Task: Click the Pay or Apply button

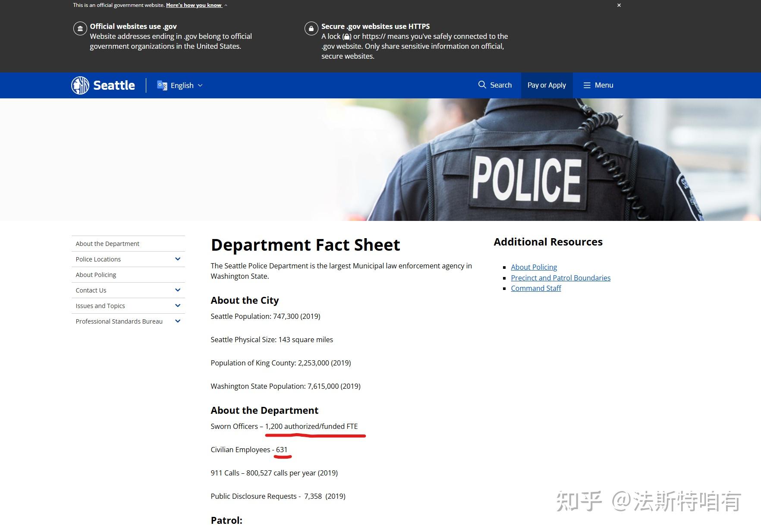Action: 547,85
